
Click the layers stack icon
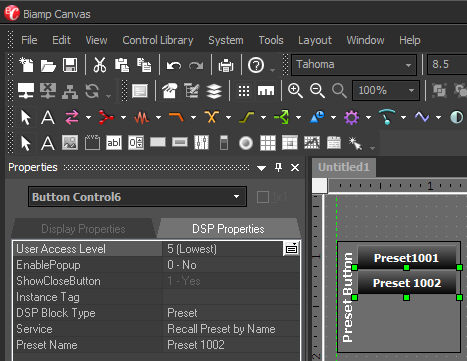(214, 91)
